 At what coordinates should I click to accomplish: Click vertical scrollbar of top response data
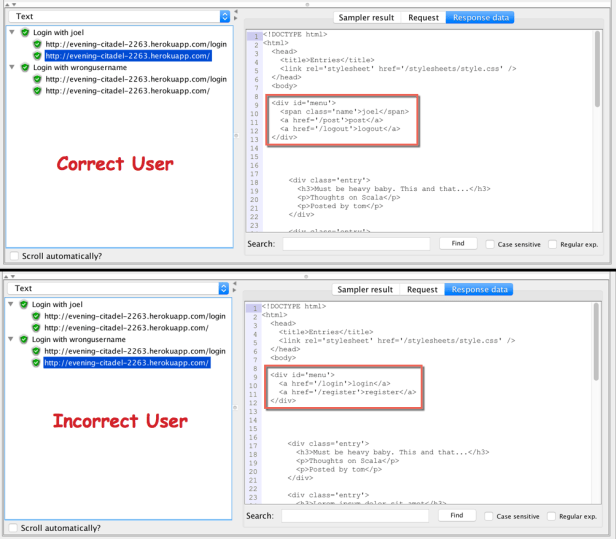pos(597,69)
